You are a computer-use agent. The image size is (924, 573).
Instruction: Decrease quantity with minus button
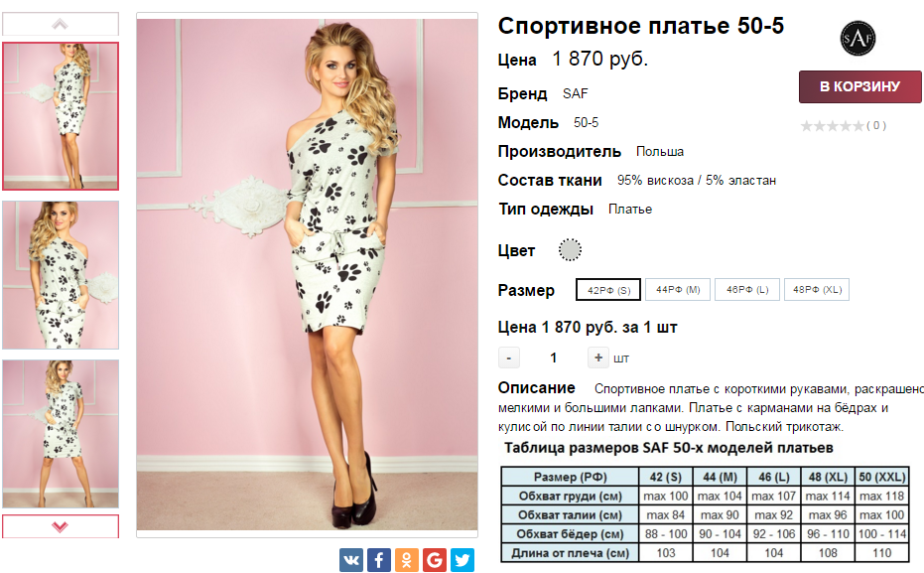[x=509, y=358]
